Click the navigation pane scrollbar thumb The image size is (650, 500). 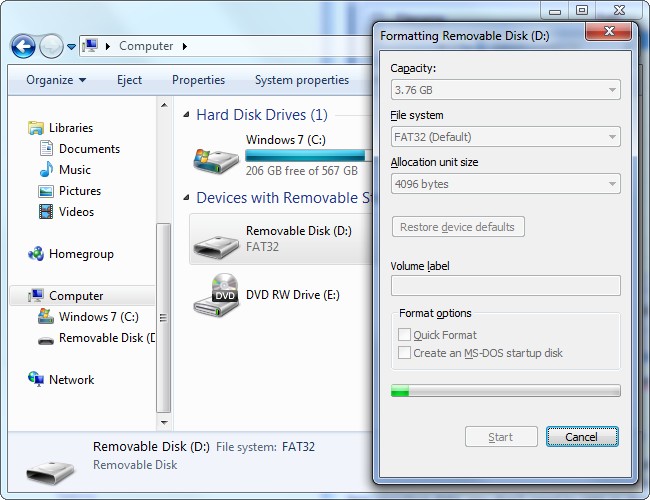164,318
